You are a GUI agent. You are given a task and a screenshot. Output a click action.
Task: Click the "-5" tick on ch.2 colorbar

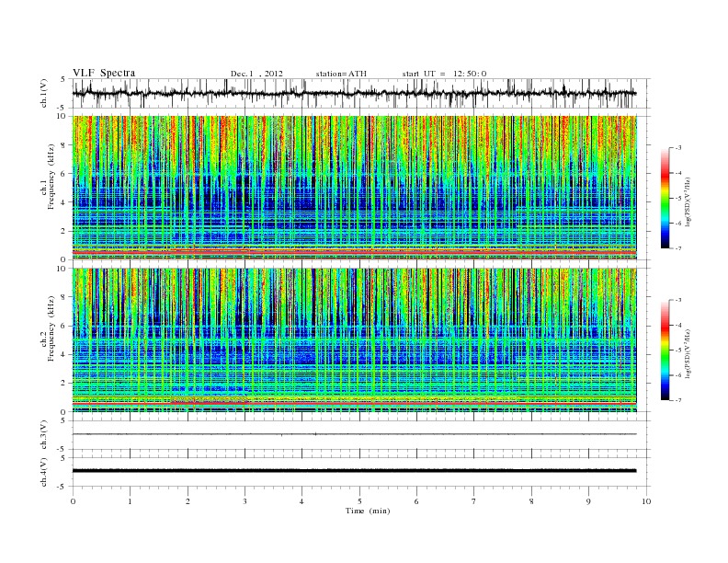[678, 350]
